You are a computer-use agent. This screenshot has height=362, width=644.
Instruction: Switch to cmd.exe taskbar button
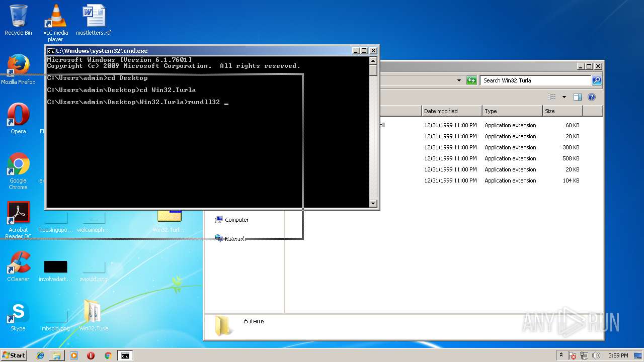pos(125,355)
